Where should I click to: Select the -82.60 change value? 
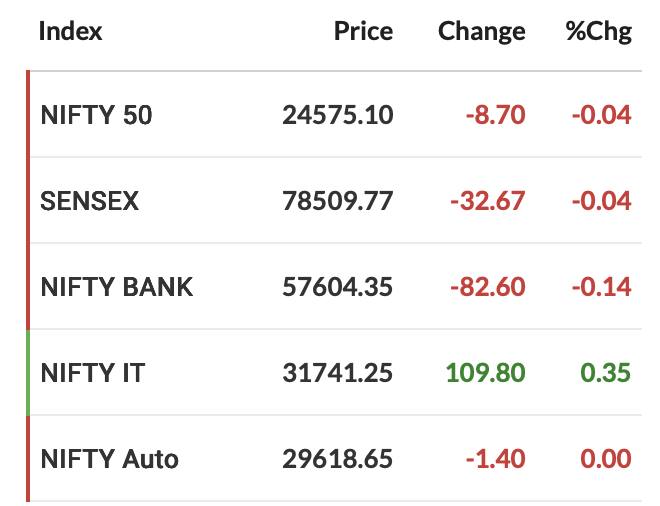pyautogui.click(x=487, y=287)
